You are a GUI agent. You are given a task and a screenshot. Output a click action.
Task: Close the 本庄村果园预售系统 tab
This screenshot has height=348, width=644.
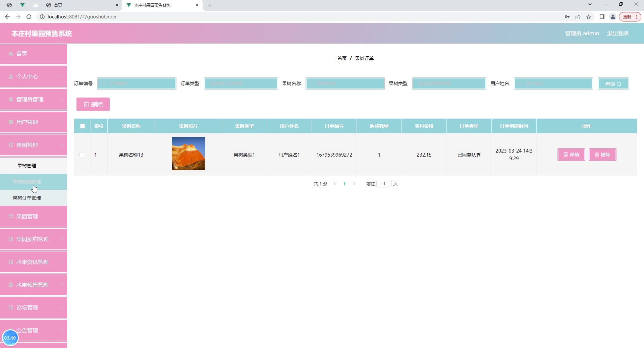click(x=197, y=5)
